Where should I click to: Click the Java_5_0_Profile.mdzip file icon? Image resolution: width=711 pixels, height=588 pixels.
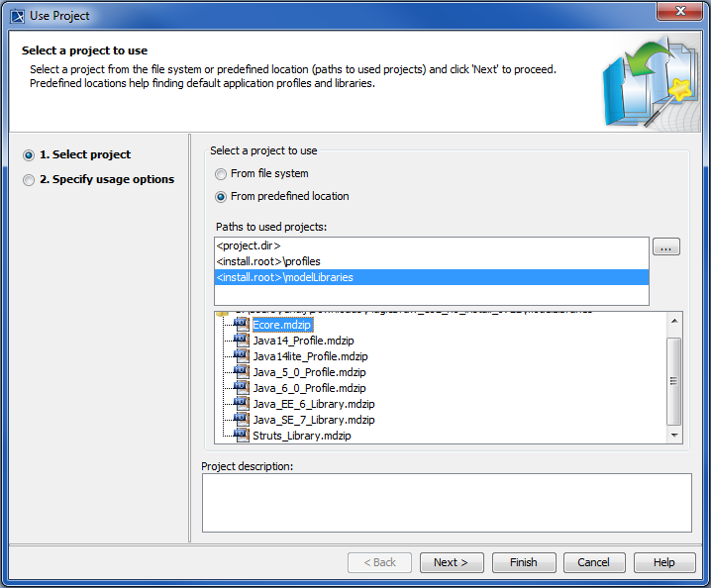pyautogui.click(x=242, y=372)
